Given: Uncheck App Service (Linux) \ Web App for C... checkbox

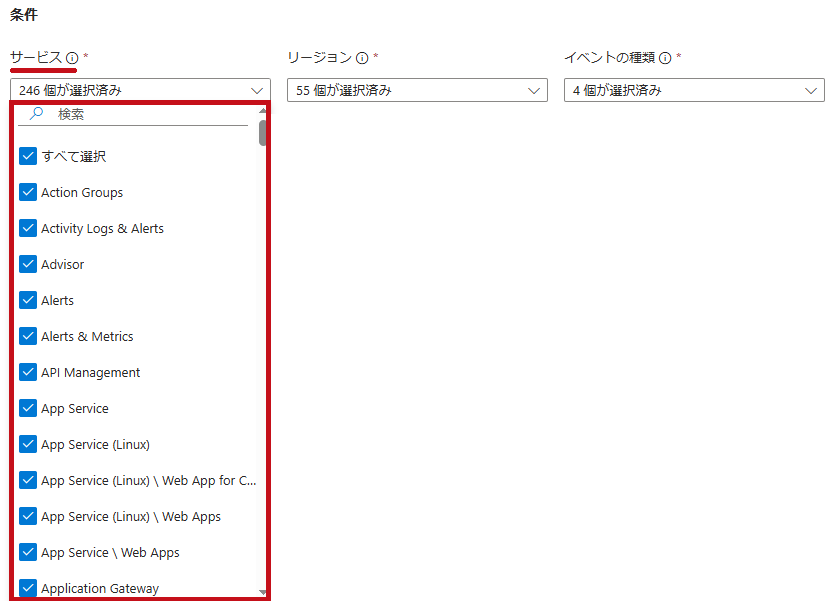Looking at the screenshot, I should tap(28, 480).
